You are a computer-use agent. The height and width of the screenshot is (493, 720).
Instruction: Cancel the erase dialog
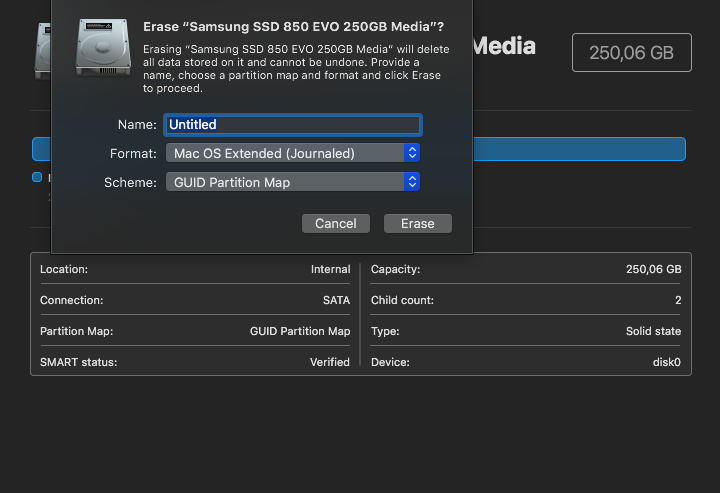(x=336, y=224)
